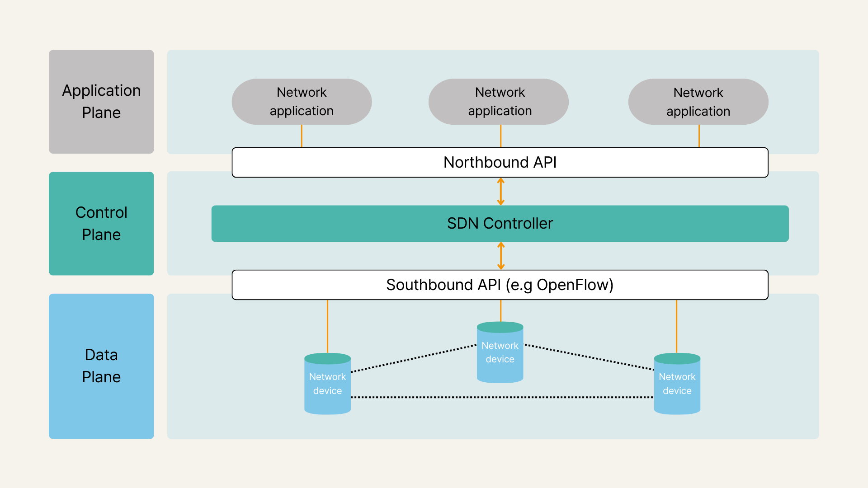Select the left Network application bubble
The height and width of the screenshot is (488, 868).
pos(302,102)
